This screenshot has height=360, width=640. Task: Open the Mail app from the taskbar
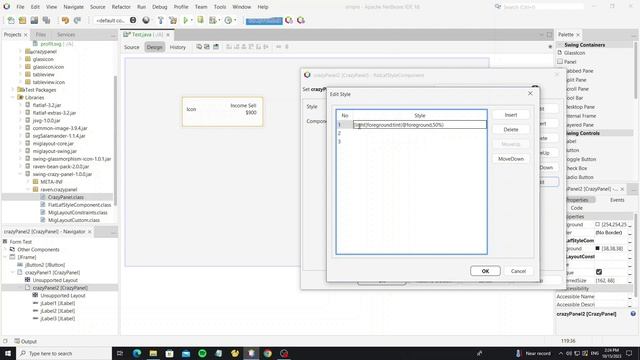(186, 353)
